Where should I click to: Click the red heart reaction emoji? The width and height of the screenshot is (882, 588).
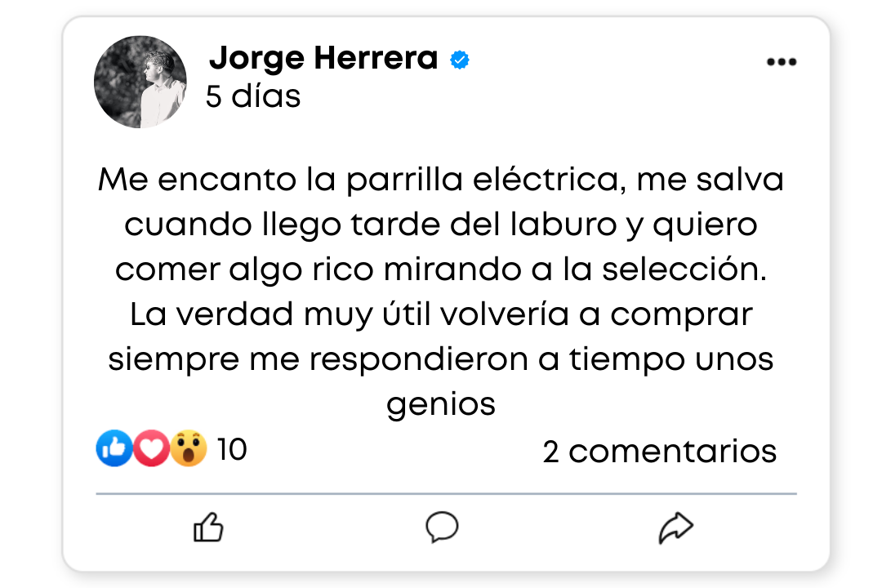(151, 448)
